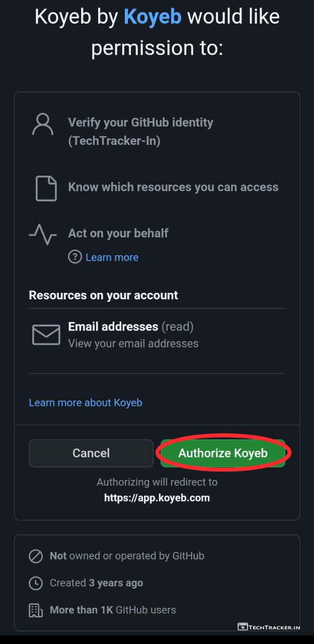
Task: Click the Resources on your account heading
Action: click(x=104, y=295)
